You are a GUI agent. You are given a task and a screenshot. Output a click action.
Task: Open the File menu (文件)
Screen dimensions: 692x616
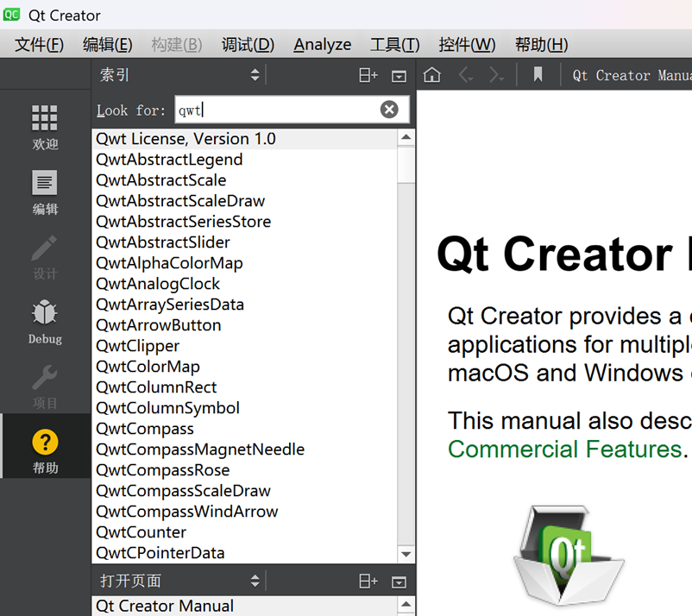(x=39, y=45)
